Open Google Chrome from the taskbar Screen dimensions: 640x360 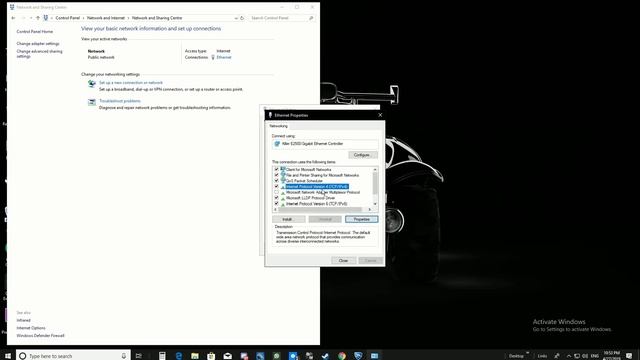pos(342,356)
